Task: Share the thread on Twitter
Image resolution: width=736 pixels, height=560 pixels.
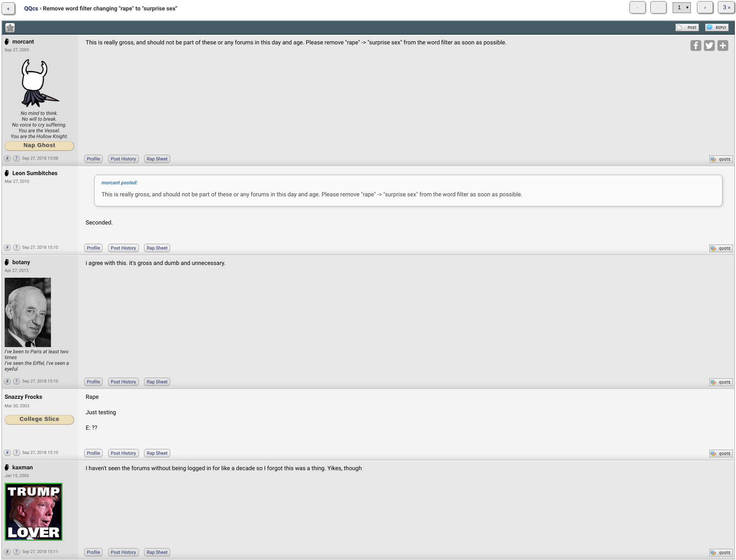Action: (x=709, y=46)
